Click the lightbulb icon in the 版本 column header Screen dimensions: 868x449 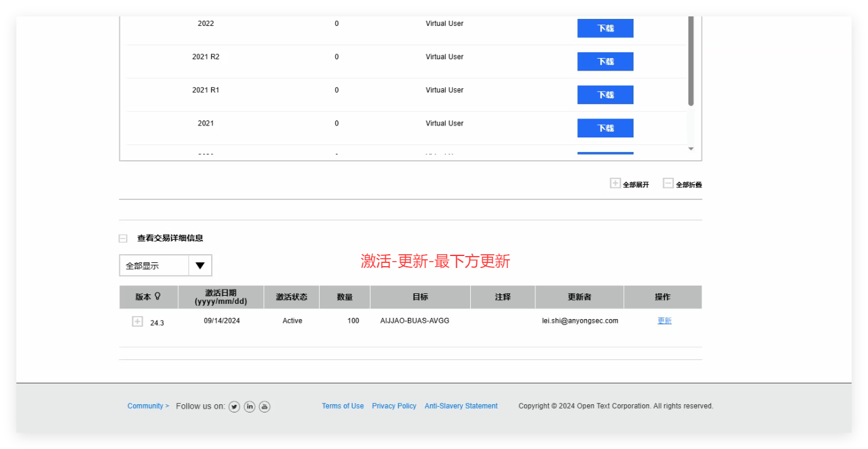point(158,296)
